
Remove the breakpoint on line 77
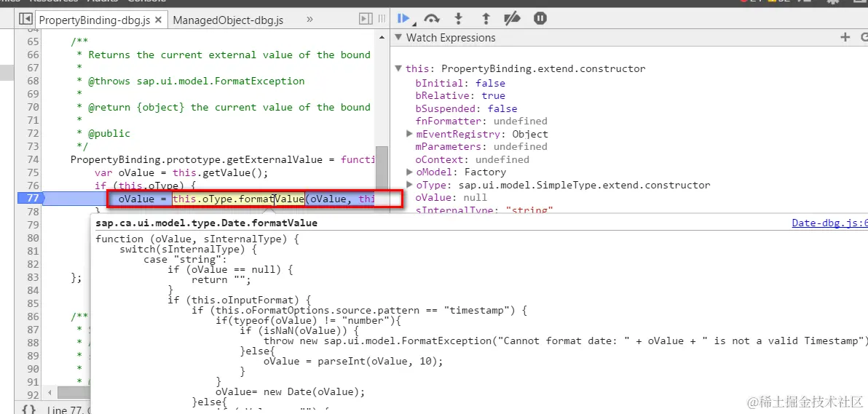[33, 199]
